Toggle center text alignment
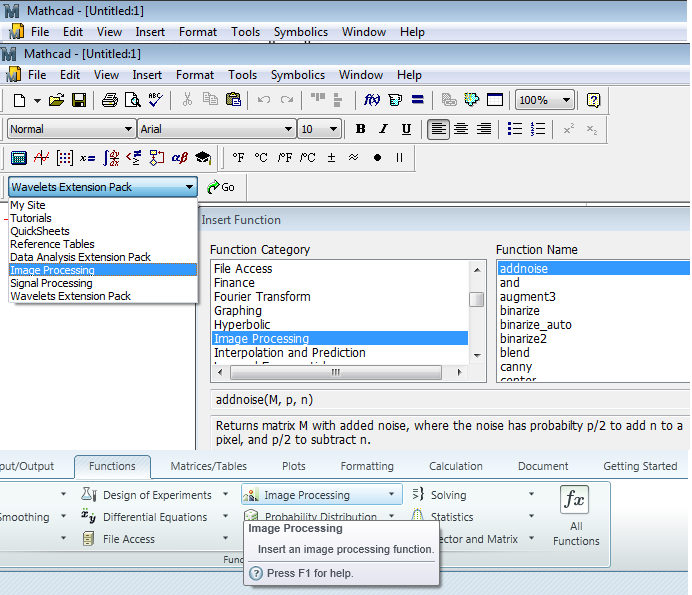This screenshot has height=595, width=692. [x=461, y=129]
